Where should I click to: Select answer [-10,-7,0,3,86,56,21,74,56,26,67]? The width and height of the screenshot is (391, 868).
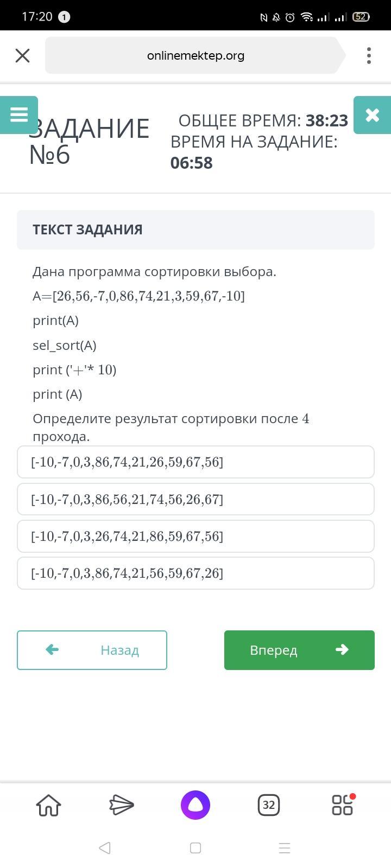(195, 499)
